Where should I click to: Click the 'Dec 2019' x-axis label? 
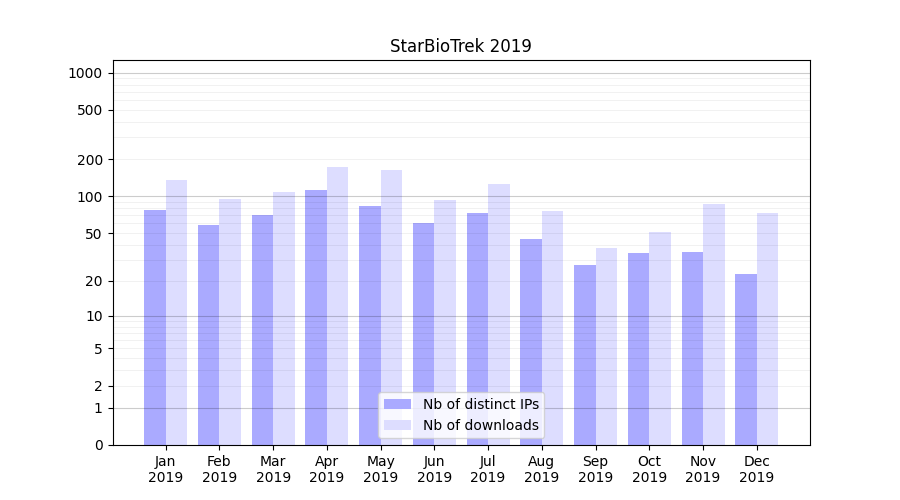[x=756, y=469]
